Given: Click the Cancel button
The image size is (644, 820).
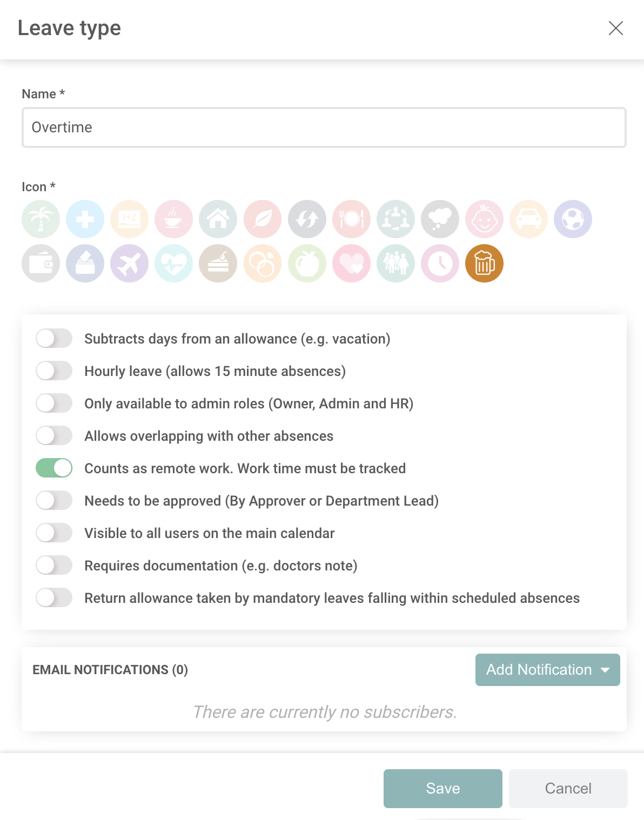Looking at the screenshot, I should [x=568, y=789].
